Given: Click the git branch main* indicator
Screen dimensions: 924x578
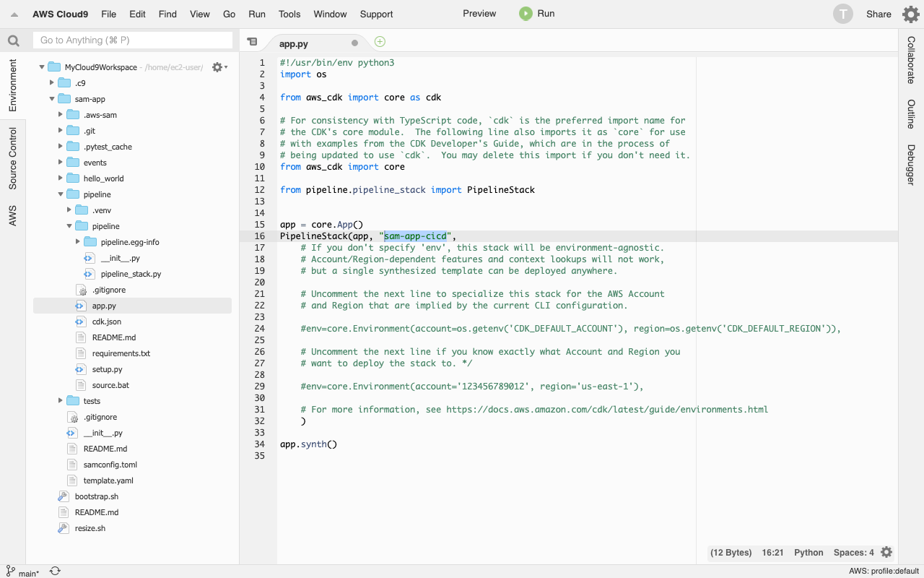Looking at the screenshot, I should [x=23, y=572].
